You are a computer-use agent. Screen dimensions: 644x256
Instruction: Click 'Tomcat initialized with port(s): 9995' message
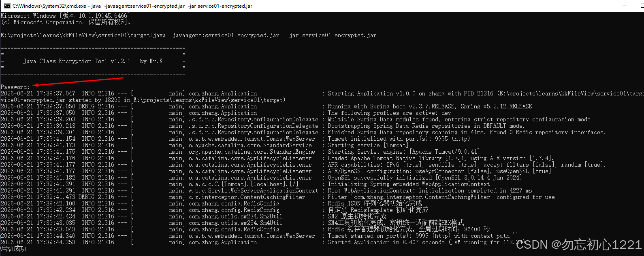point(399,139)
